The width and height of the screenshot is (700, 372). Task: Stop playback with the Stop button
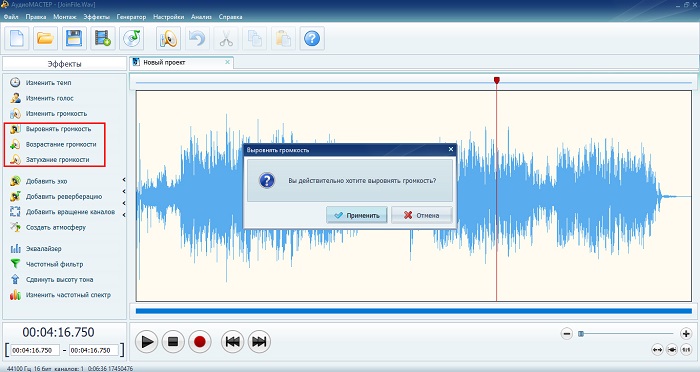pos(173,342)
